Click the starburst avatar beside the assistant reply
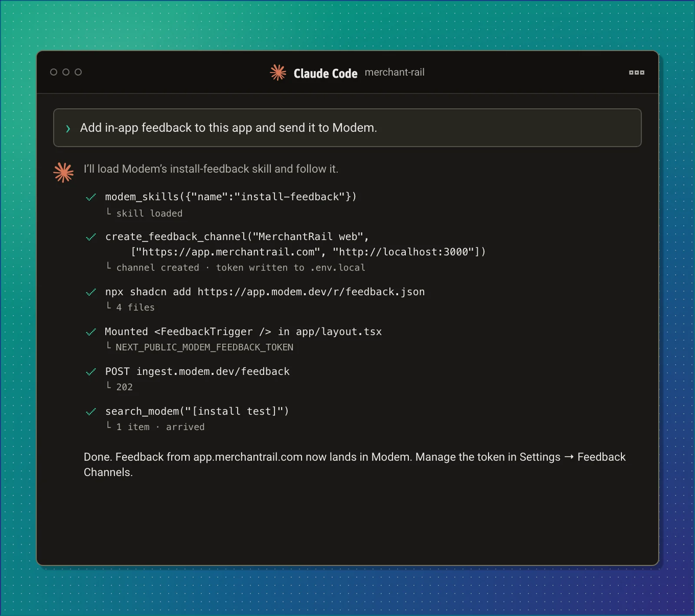695x616 pixels. click(x=63, y=172)
